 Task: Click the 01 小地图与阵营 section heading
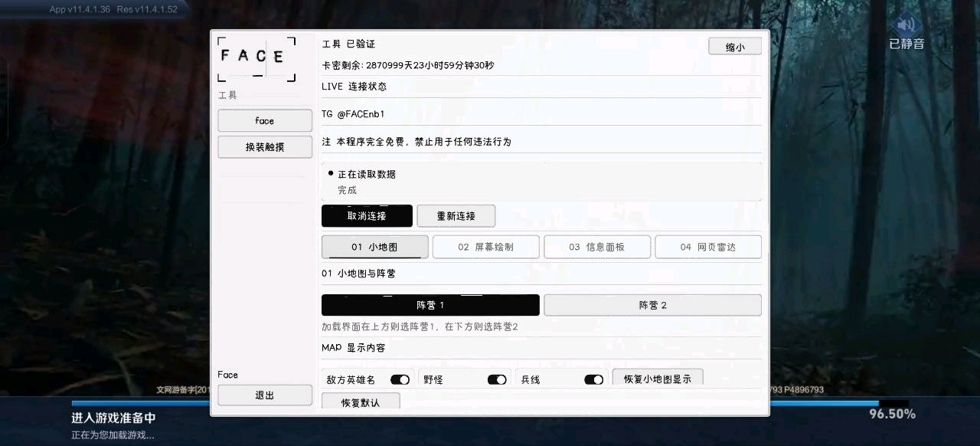point(358,274)
